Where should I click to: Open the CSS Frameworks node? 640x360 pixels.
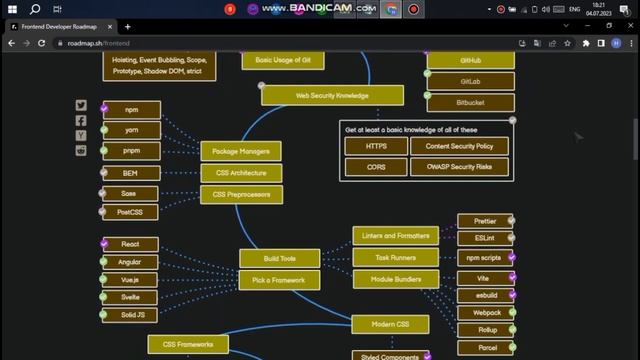click(x=188, y=344)
